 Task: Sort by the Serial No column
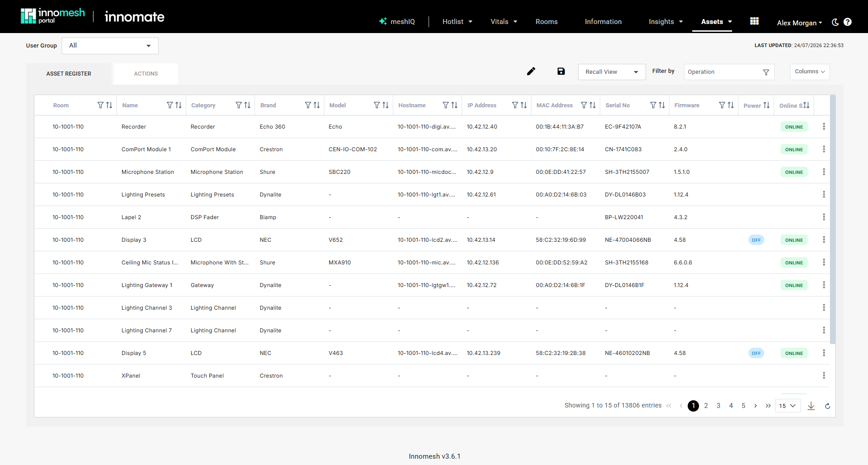coord(662,105)
